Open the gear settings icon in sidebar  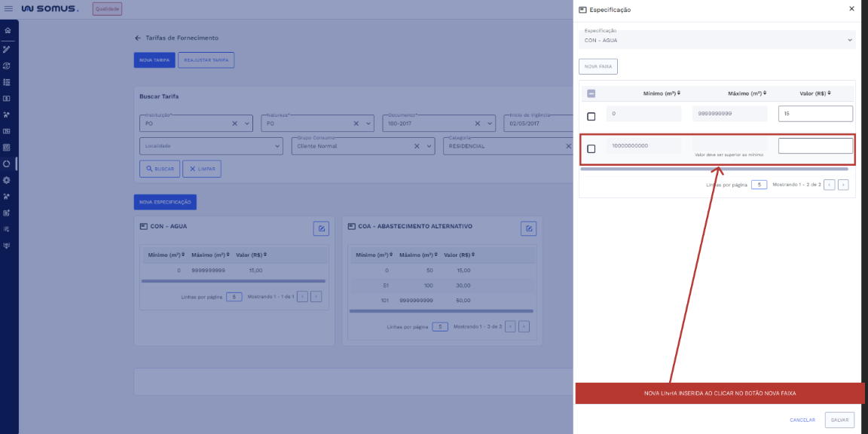click(8, 180)
